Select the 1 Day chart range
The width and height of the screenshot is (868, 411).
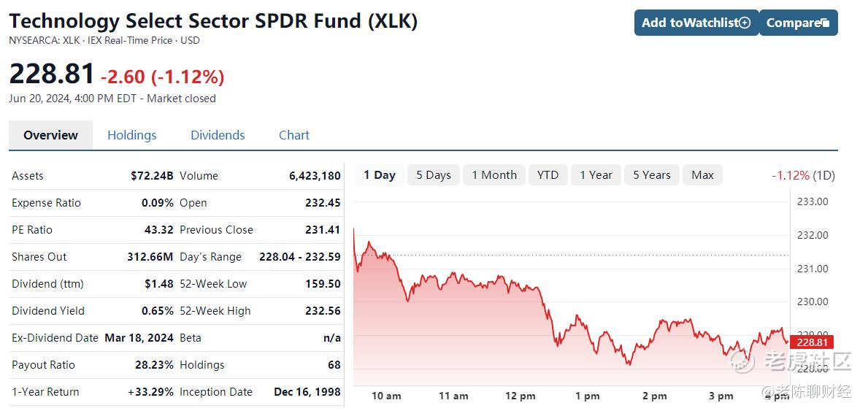379,175
